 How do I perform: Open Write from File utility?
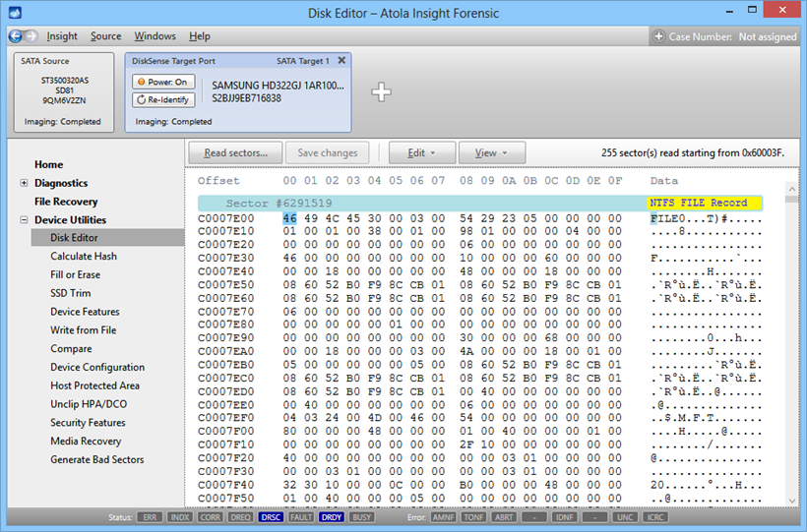point(84,330)
